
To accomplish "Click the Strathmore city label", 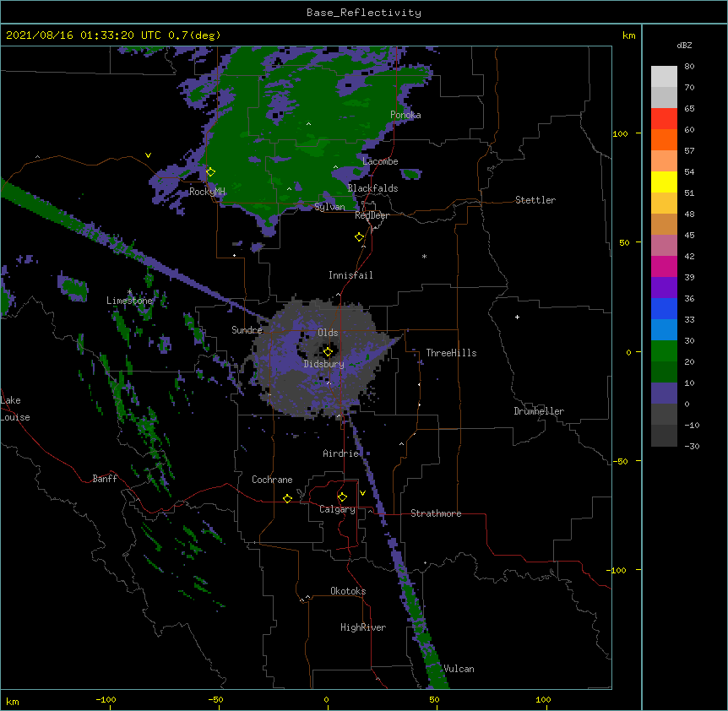I will 436,513.
